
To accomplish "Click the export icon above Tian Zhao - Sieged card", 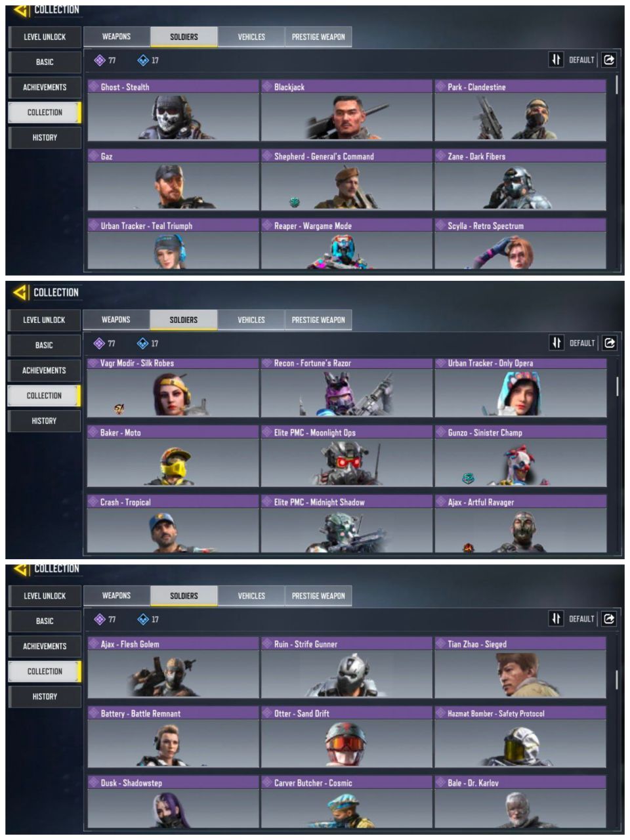I will 609,618.
